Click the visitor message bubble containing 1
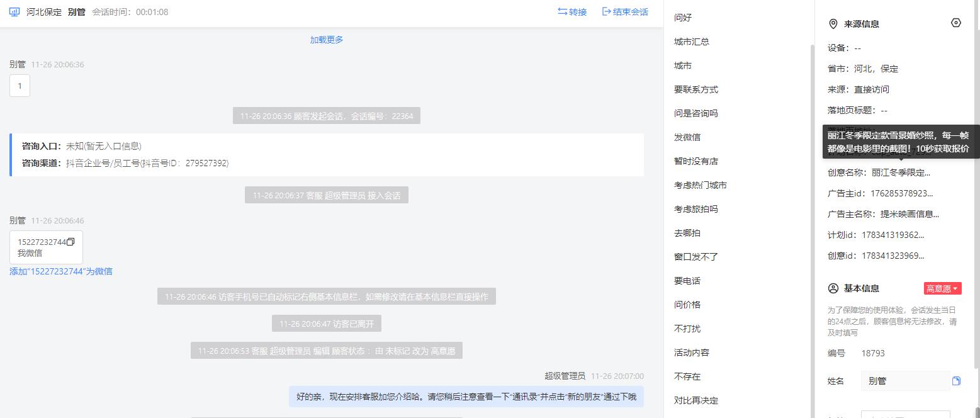 point(20,86)
